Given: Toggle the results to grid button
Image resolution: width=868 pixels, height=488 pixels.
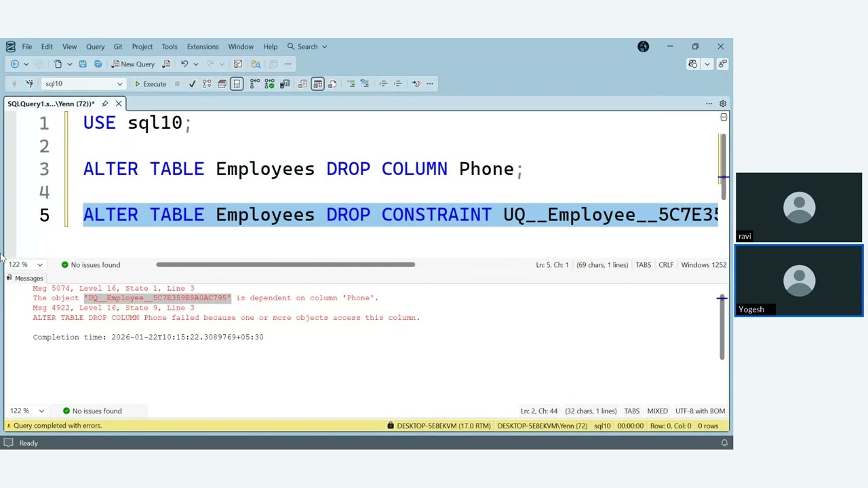Looking at the screenshot, I should coord(317,83).
